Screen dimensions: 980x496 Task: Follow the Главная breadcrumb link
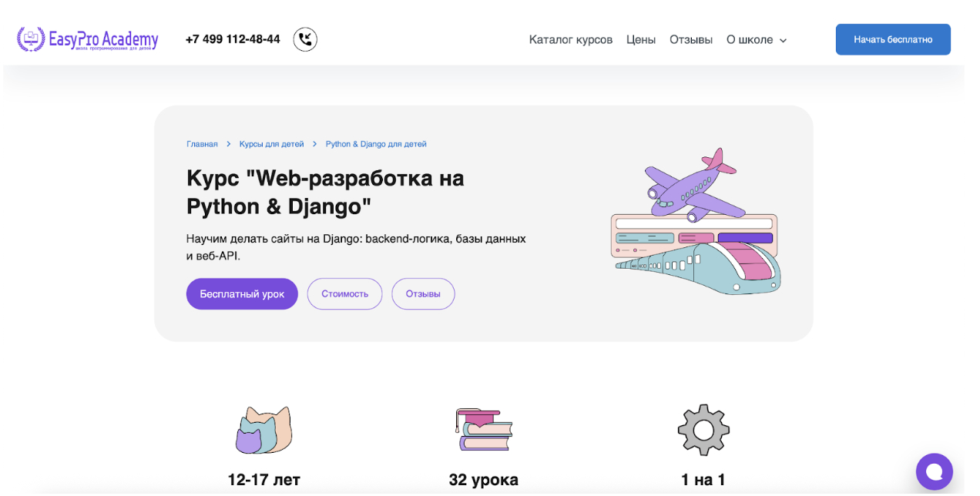click(x=202, y=144)
